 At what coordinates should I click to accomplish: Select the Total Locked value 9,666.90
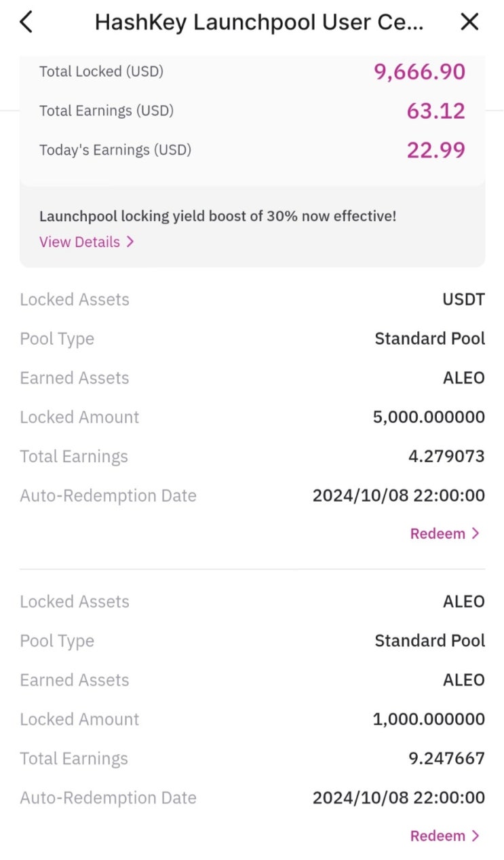pyautogui.click(x=419, y=72)
